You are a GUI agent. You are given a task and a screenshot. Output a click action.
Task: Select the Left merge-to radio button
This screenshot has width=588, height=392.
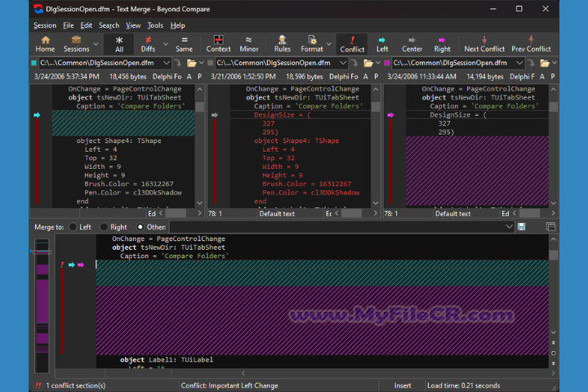tap(73, 227)
